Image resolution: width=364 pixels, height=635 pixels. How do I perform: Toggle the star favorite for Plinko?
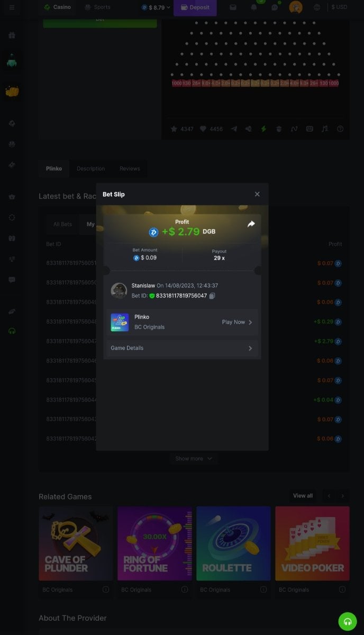click(x=174, y=129)
